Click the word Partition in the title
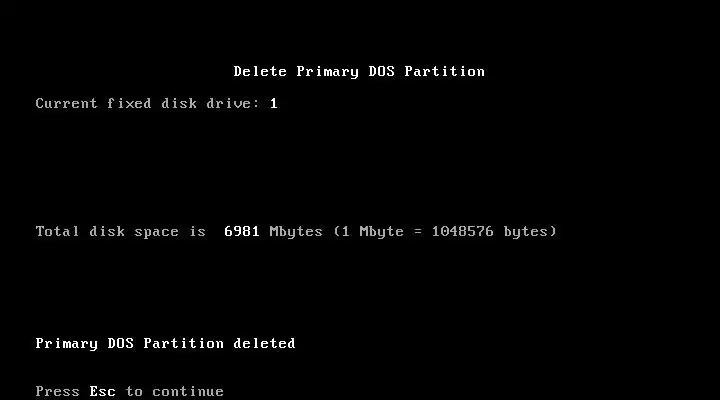Screen dimensions: 720x400 [x=444, y=71]
